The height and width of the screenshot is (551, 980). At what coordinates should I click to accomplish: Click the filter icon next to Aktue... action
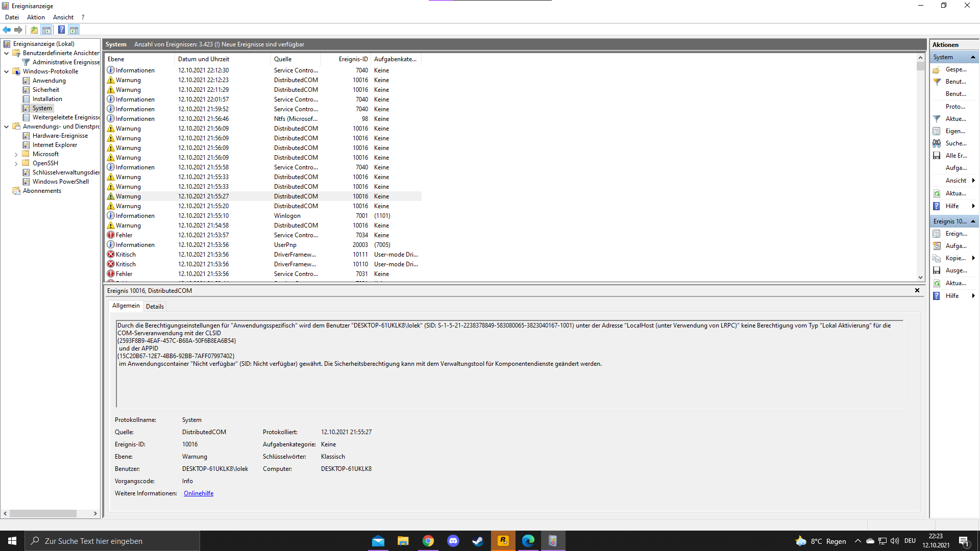937,119
